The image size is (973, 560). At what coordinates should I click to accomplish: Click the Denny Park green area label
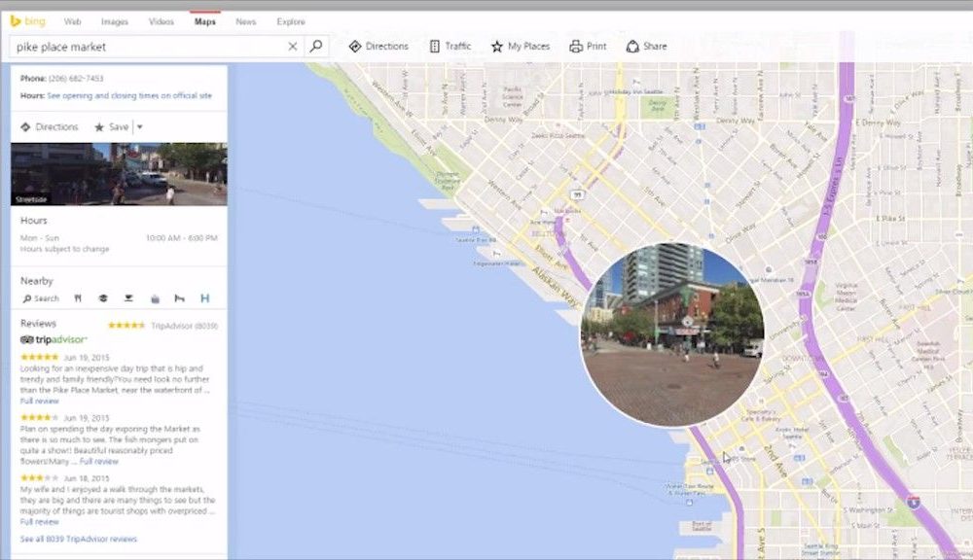(x=657, y=105)
